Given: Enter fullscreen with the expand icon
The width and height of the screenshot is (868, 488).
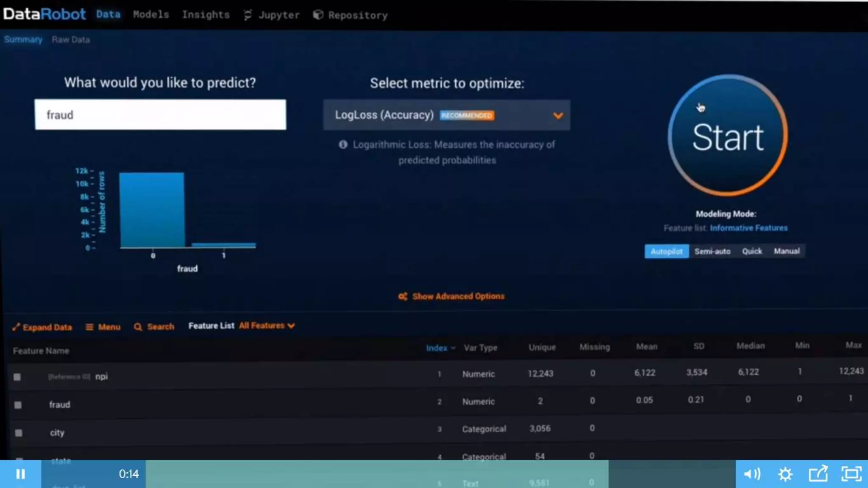Looking at the screenshot, I should (851, 474).
